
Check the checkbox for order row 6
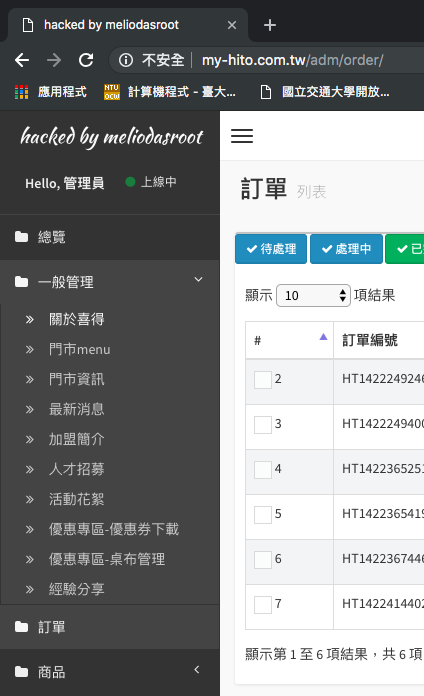[263, 560]
